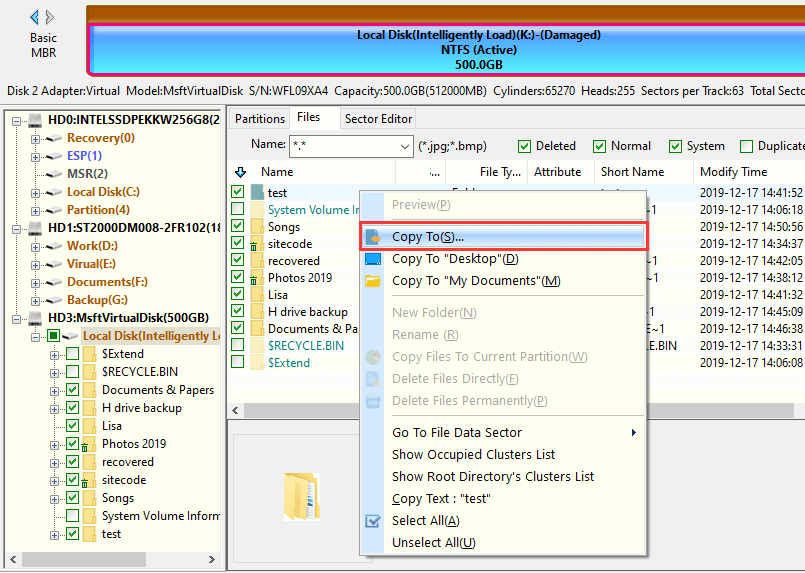Click the Desktop icon beside Copy To "Desktop"

pyautogui.click(x=373, y=259)
